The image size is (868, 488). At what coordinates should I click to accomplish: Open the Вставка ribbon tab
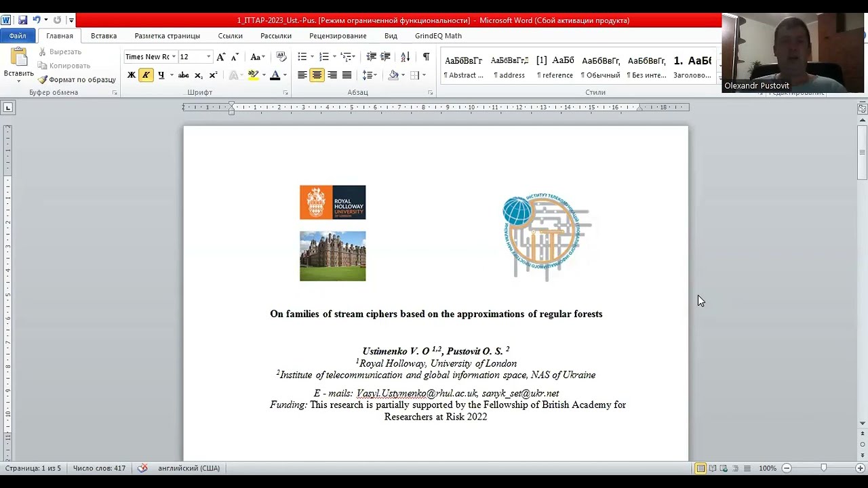(x=104, y=36)
